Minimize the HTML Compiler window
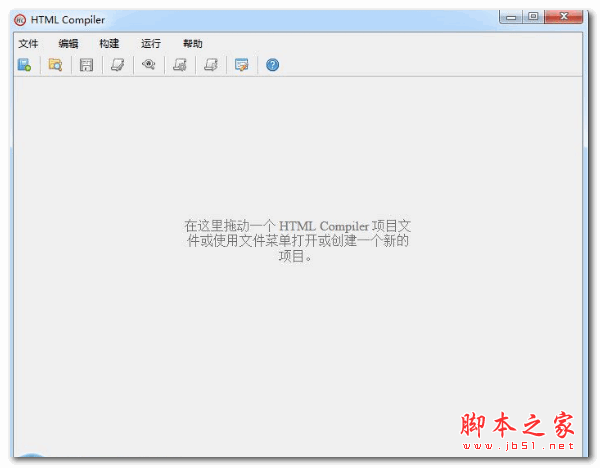The image size is (600, 468). click(x=511, y=17)
